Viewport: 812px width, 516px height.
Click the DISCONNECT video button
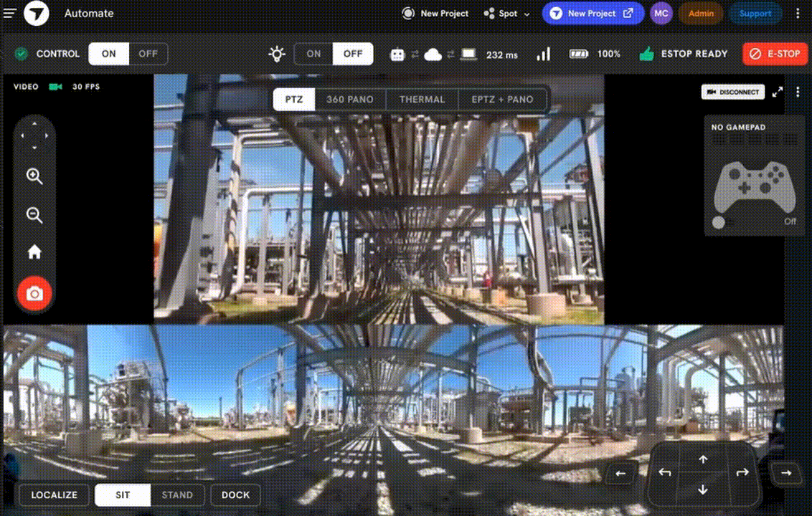(x=732, y=92)
